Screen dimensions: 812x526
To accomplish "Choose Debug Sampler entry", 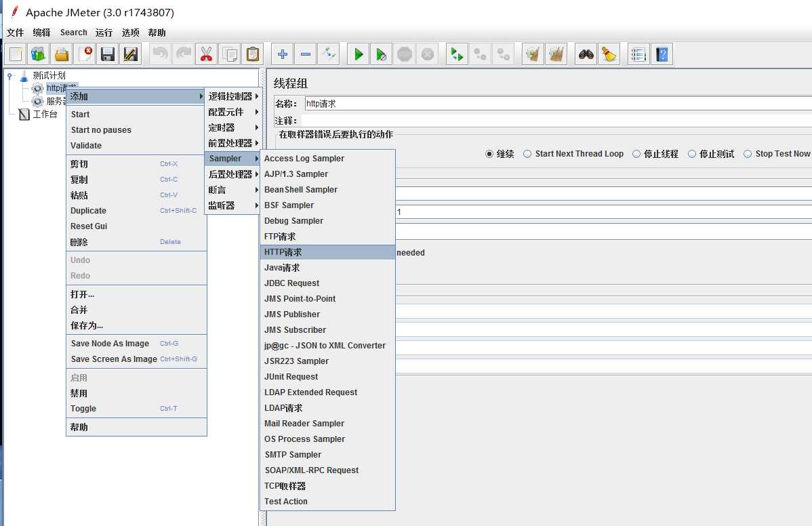I will click(327, 220).
